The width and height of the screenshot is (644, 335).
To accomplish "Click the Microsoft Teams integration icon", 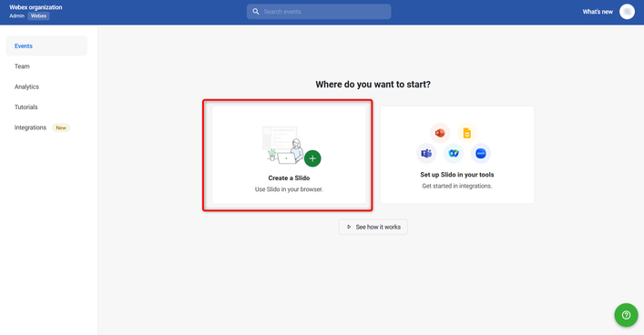I will tap(426, 154).
